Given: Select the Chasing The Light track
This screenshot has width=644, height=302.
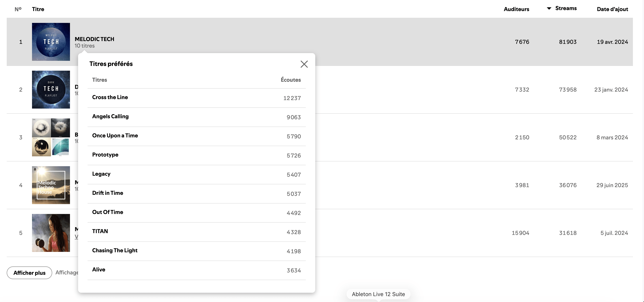Looking at the screenshot, I should click(115, 250).
